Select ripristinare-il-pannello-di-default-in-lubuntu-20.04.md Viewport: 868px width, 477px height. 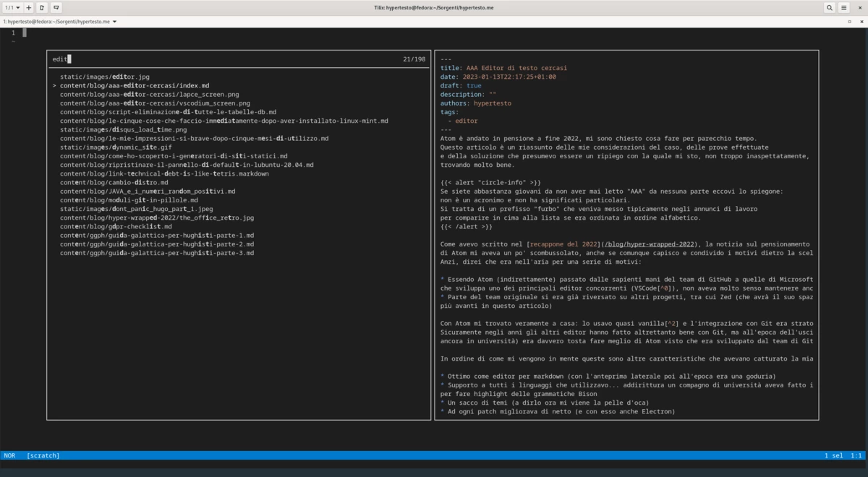pyautogui.click(x=187, y=165)
